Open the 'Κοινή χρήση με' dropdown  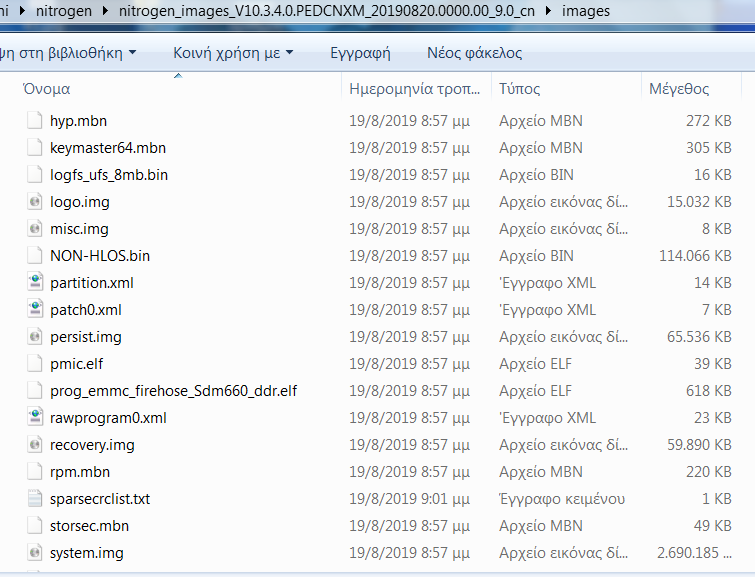(x=233, y=52)
